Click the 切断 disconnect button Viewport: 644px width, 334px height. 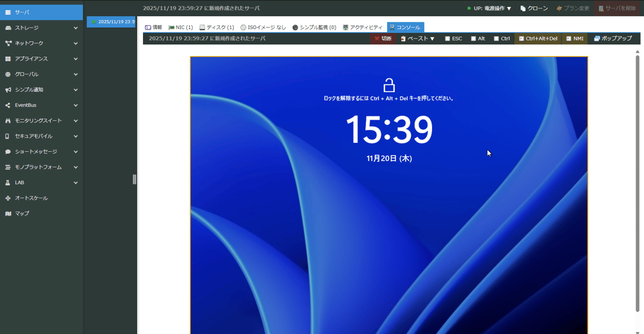[x=383, y=39]
